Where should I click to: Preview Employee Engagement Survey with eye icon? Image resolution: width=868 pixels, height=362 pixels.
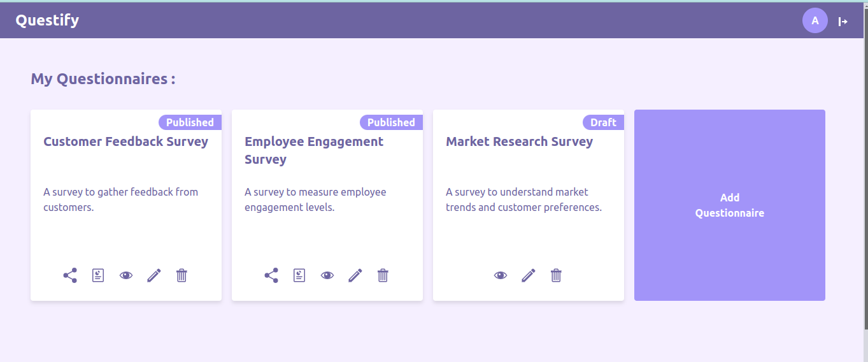click(327, 275)
